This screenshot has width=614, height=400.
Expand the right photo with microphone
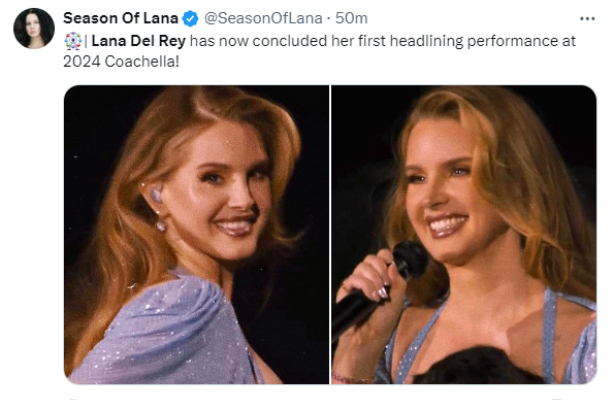464,234
